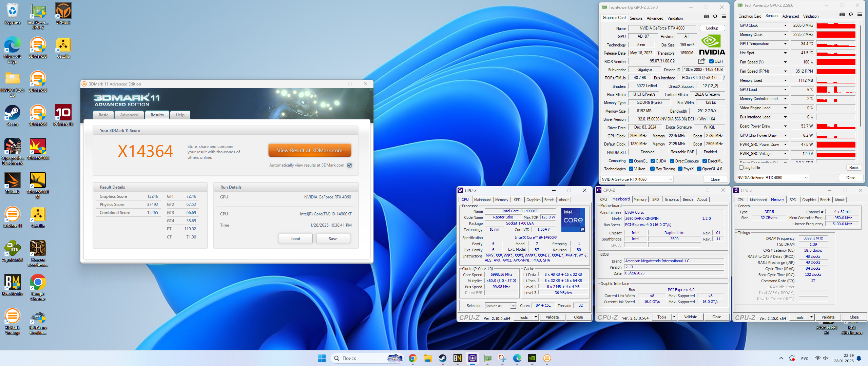The height and width of the screenshot is (366, 868).
Task: Expand the Hot Spot sensor dropdown
Action: (x=785, y=53)
